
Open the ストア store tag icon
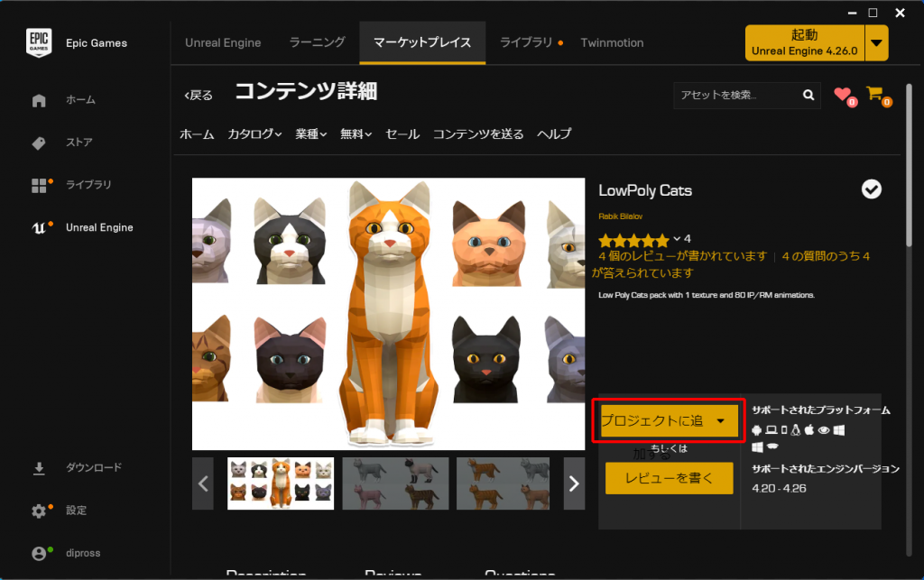pyautogui.click(x=39, y=143)
